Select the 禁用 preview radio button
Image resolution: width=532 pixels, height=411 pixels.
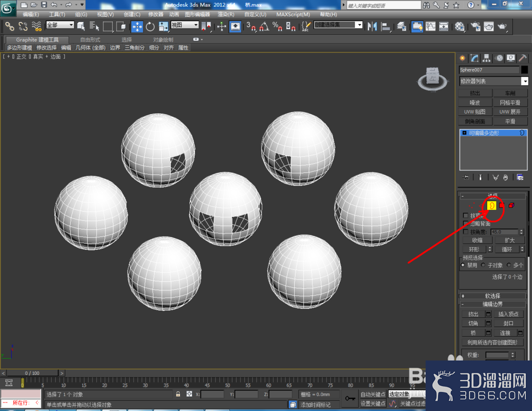(x=463, y=265)
